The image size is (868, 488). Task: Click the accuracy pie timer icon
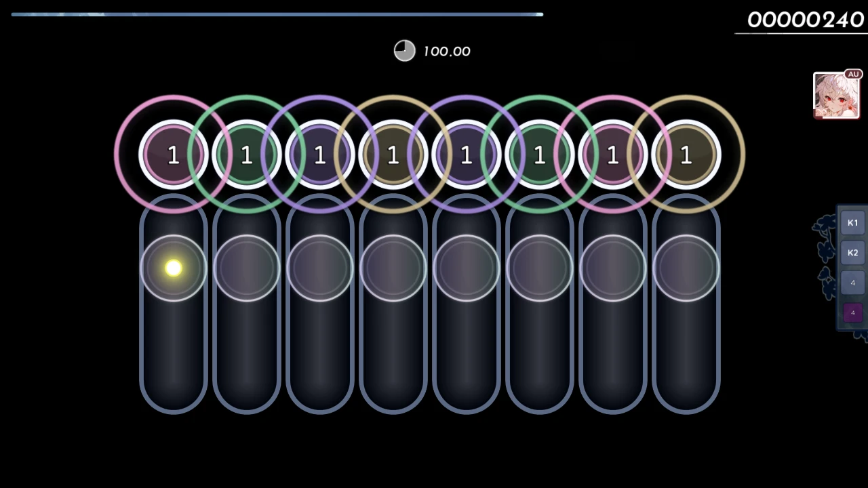point(404,51)
